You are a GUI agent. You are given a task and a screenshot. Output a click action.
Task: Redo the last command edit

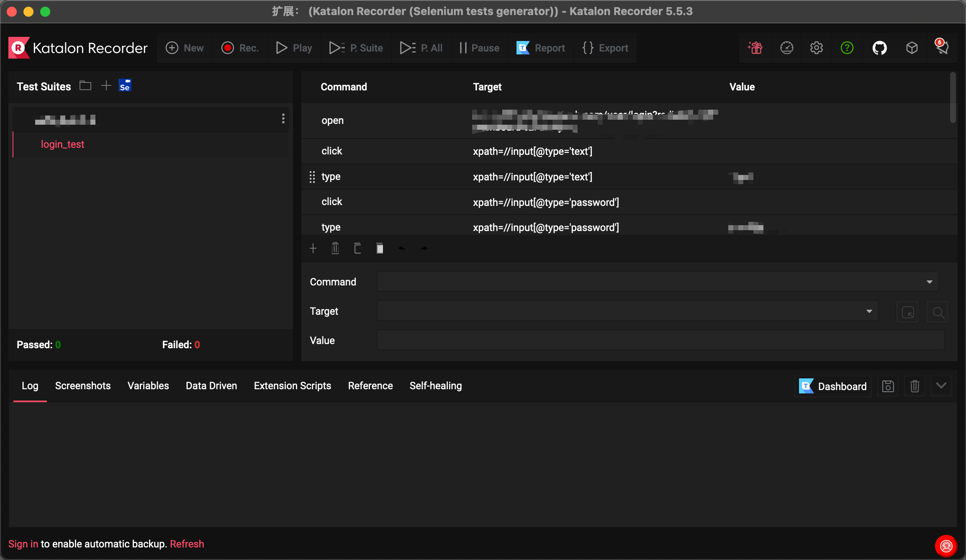click(x=424, y=249)
